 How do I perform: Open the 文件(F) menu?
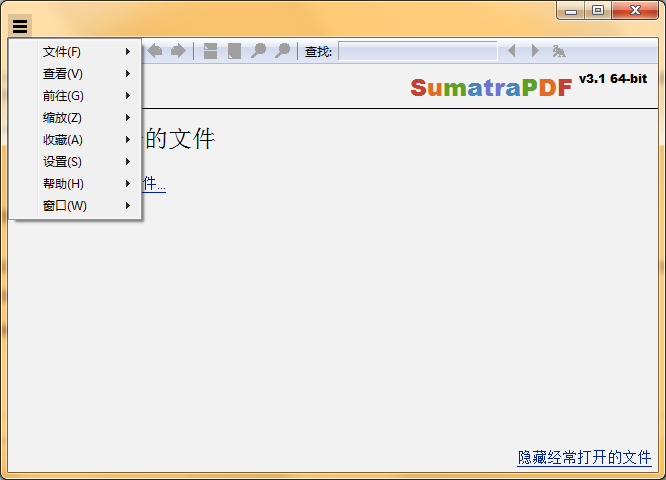pyautogui.click(x=75, y=52)
